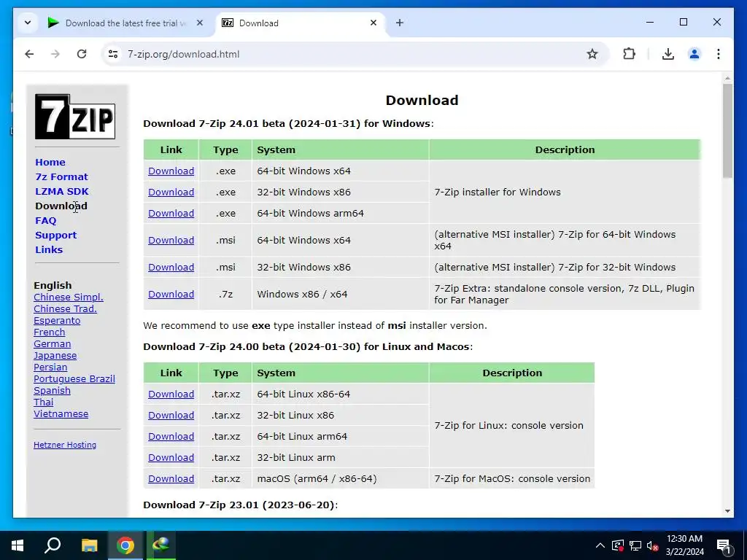
Task: Switch to 'Download the latest free trial' tab
Action: [x=125, y=23]
